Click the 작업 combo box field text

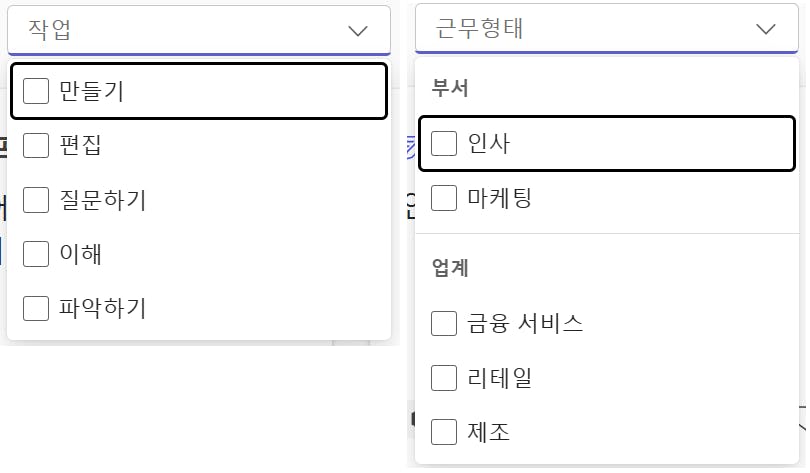[x=50, y=30]
